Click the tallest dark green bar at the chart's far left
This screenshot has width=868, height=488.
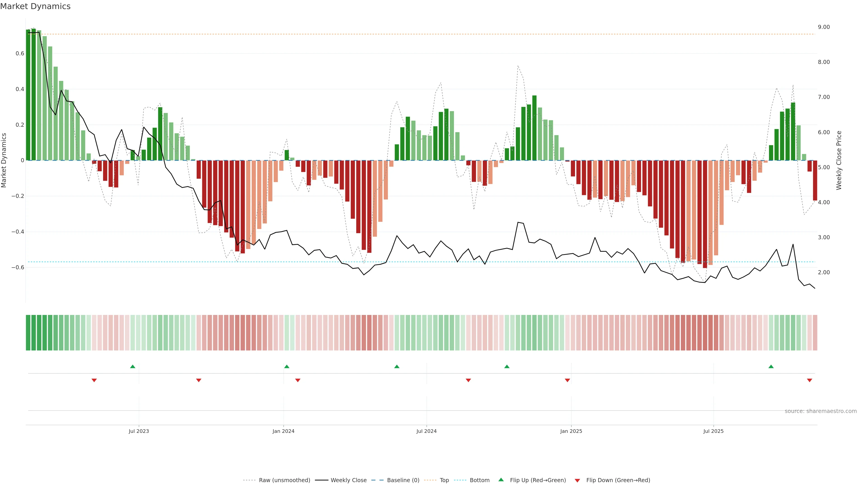coord(34,94)
